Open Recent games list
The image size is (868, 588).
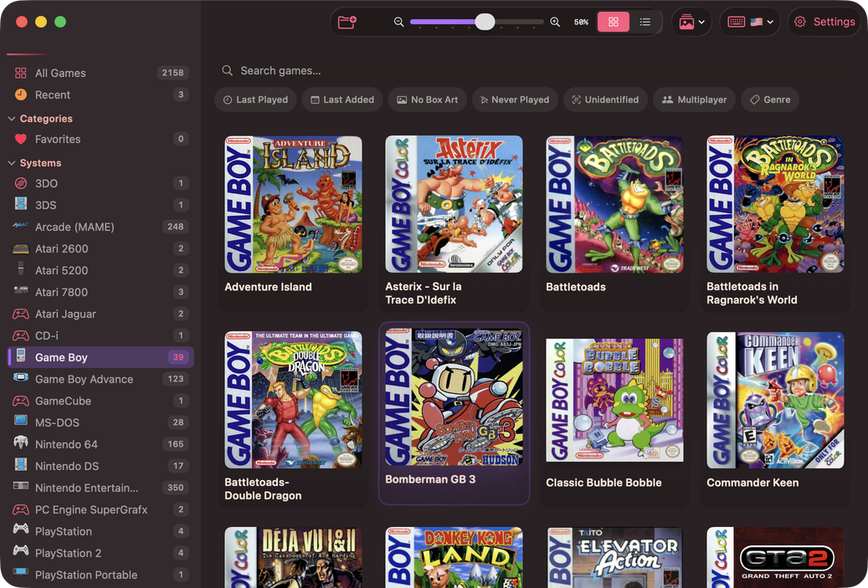[100, 95]
